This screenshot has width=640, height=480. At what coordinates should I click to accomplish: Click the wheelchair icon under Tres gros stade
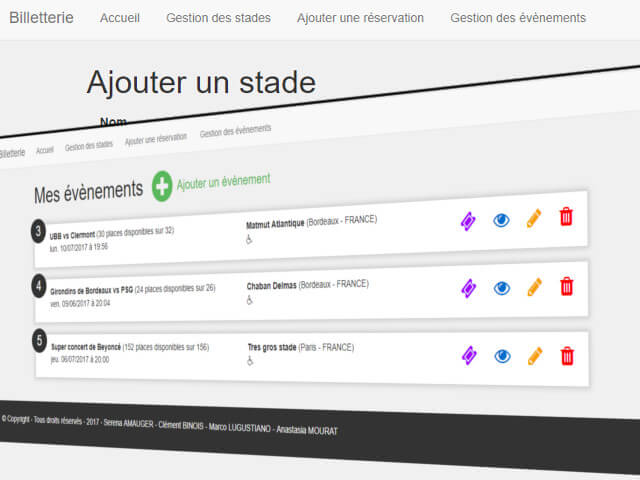pos(250,361)
